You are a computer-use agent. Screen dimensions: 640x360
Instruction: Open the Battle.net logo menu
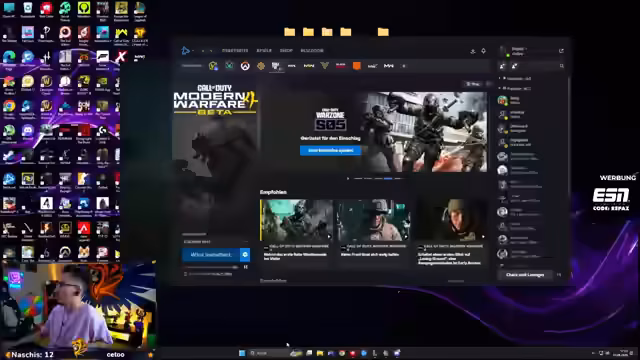click(x=186, y=51)
